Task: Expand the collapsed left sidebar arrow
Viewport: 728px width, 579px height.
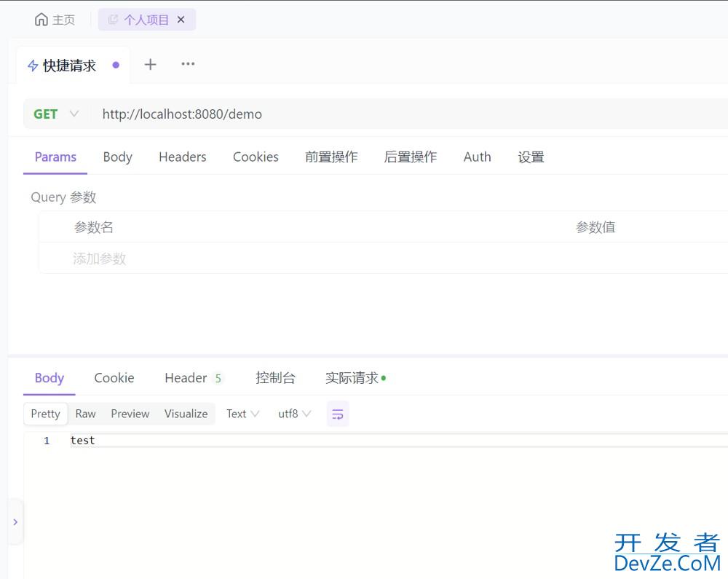Action: coord(15,522)
